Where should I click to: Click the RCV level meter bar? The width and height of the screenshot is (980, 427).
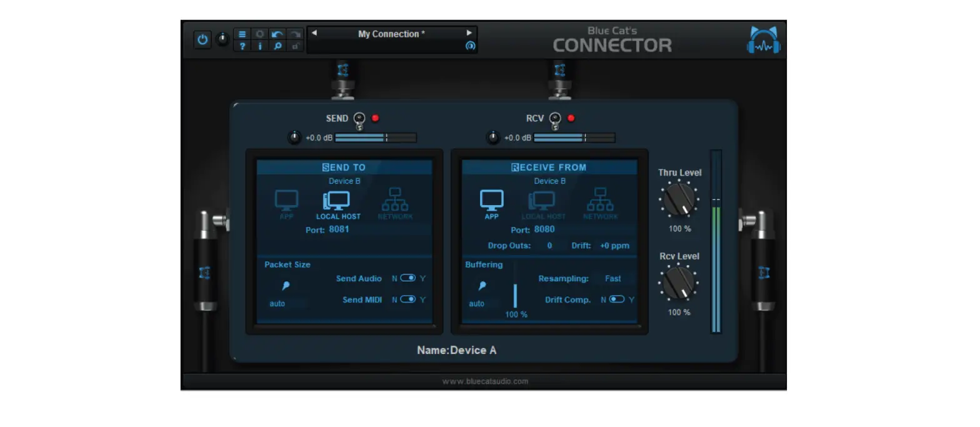coord(574,138)
